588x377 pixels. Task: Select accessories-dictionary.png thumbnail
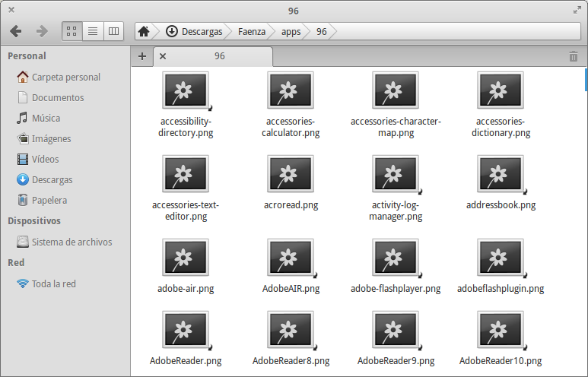pos(501,90)
